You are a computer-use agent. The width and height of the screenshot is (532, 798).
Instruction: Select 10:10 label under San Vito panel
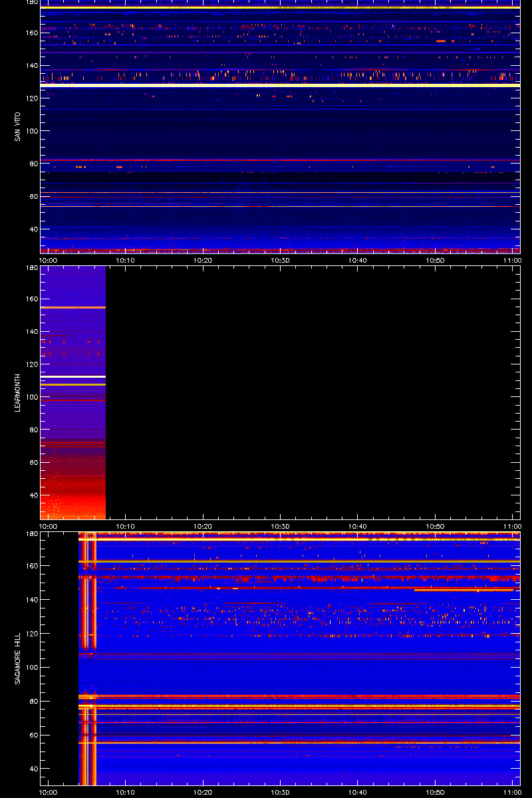(126, 260)
